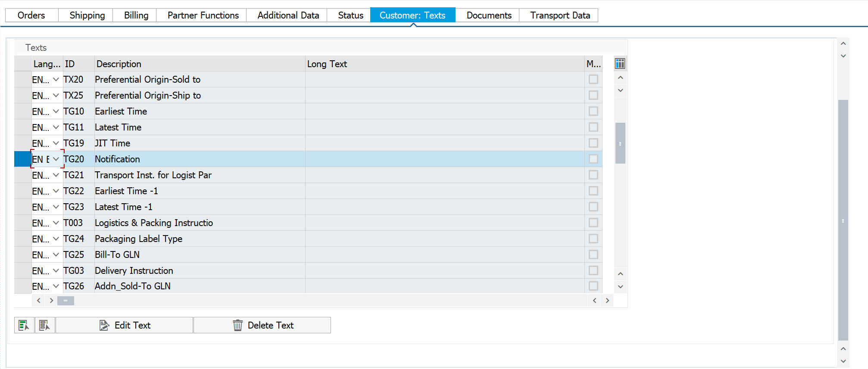Click the outer panel scroll-up arrow at top
This screenshot has height=369, width=868.
(843, 43)
